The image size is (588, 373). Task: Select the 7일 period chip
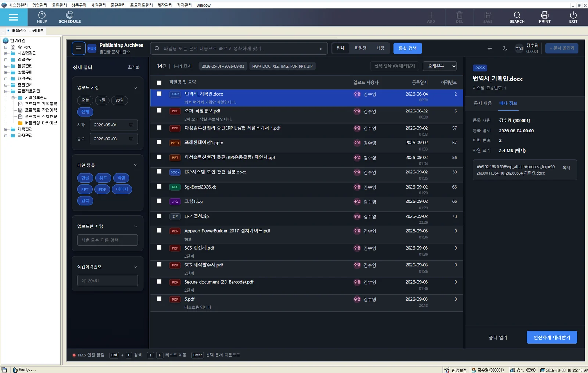click(102, 100)
